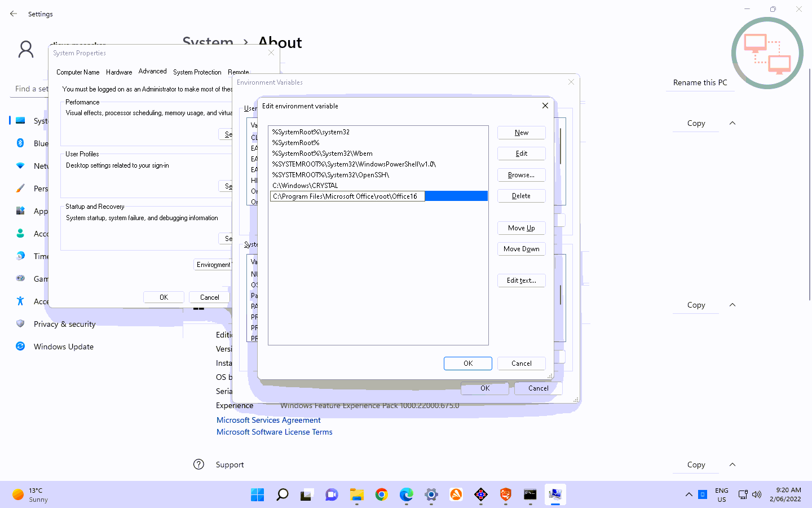Open the weather widget showing 13°C
Image resolution: width=812 pixels, height=508 pixels.
pyautogui.click(x=31, y=495)
